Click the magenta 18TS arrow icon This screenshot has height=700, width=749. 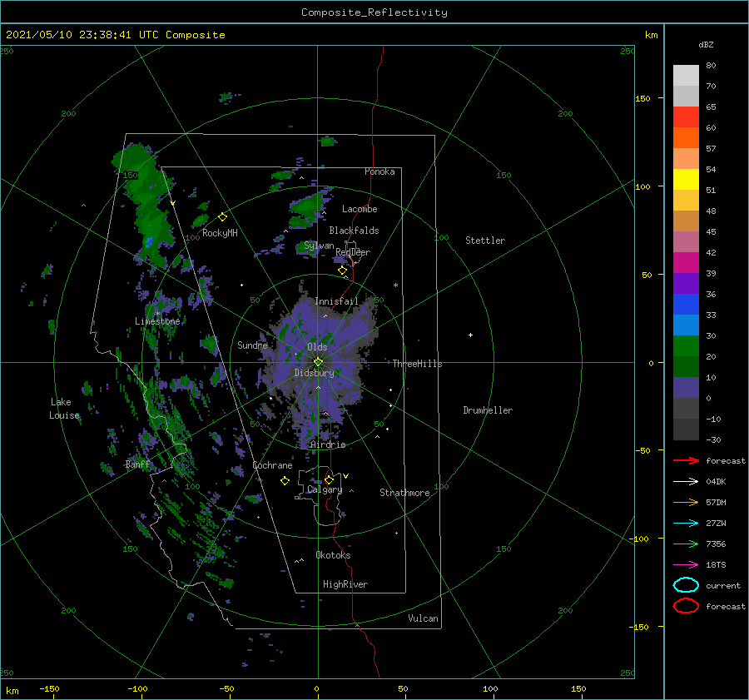(686, 565)
